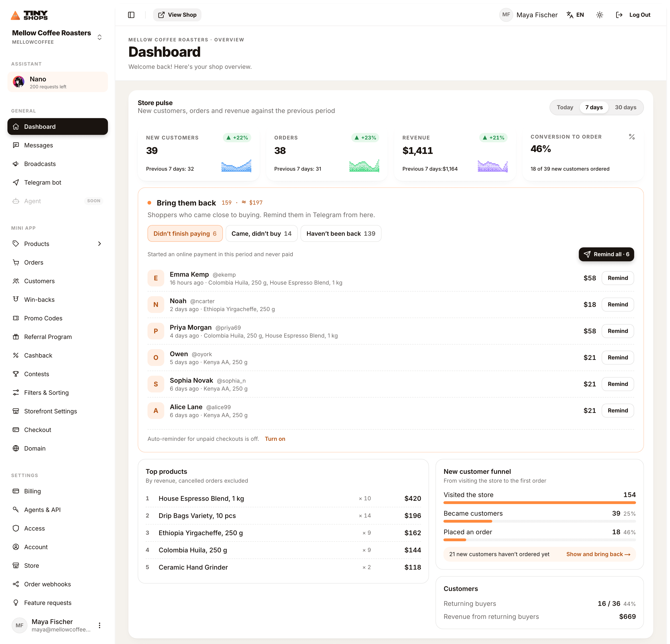Open Order webhooks item
This screenshot has width=670, height=644.
click(x=57, y=584)
